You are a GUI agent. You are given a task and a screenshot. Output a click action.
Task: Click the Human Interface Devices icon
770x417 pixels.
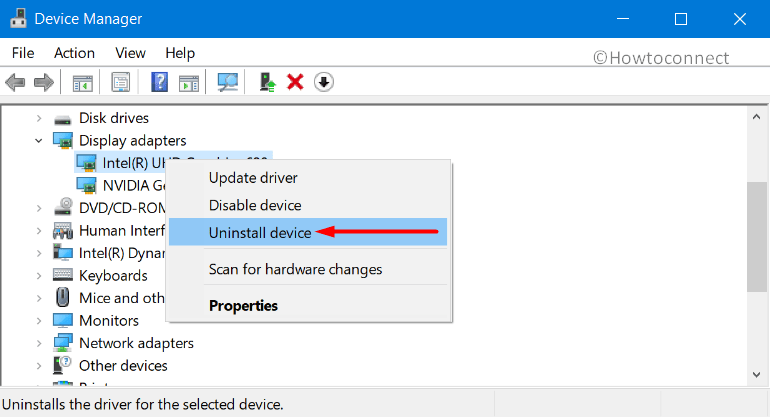coord(63,230)
